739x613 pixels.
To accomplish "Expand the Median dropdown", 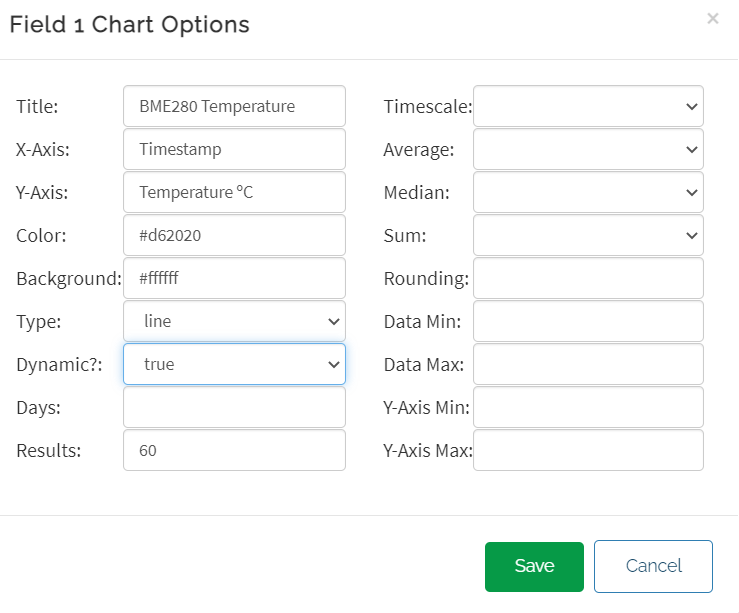I will coord(588,192).
